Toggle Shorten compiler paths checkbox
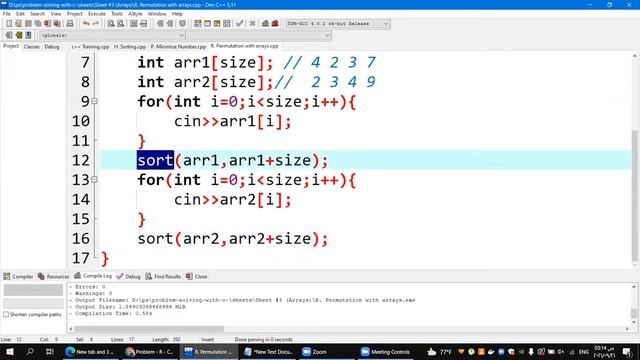The image size is (640, 360). click(6, 315)
